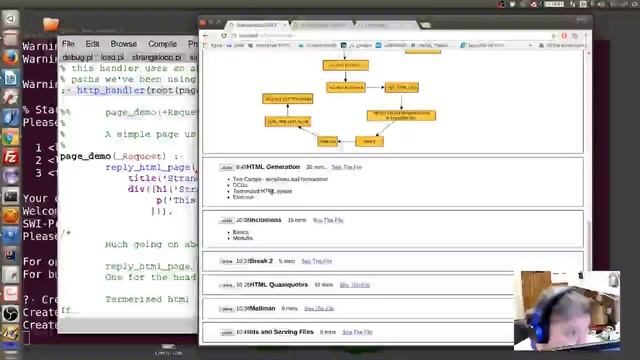Click the Modules bullet under Inclusions
Screen dimensions: 640x360
(243, 238)
